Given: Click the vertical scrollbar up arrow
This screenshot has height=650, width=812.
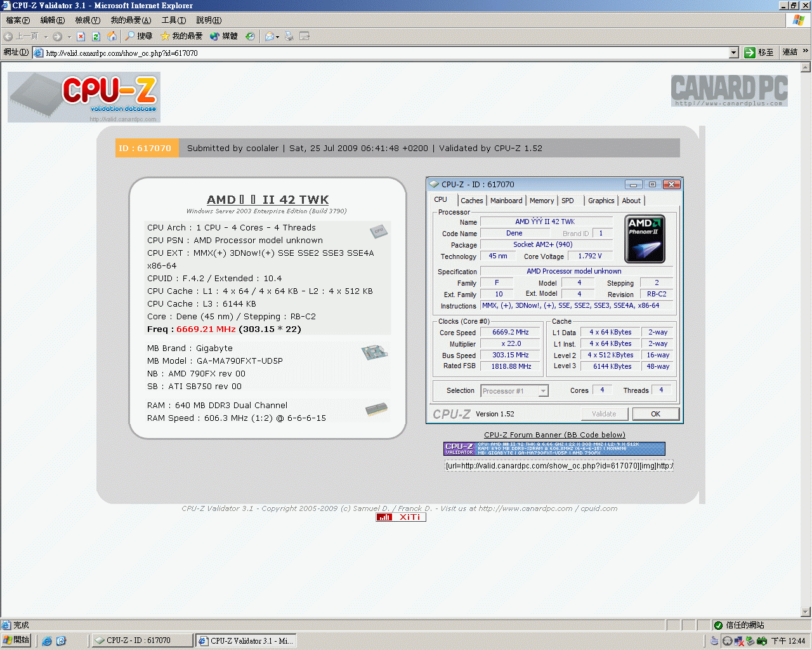Looking at the screenshot, I should coord(806,67).
